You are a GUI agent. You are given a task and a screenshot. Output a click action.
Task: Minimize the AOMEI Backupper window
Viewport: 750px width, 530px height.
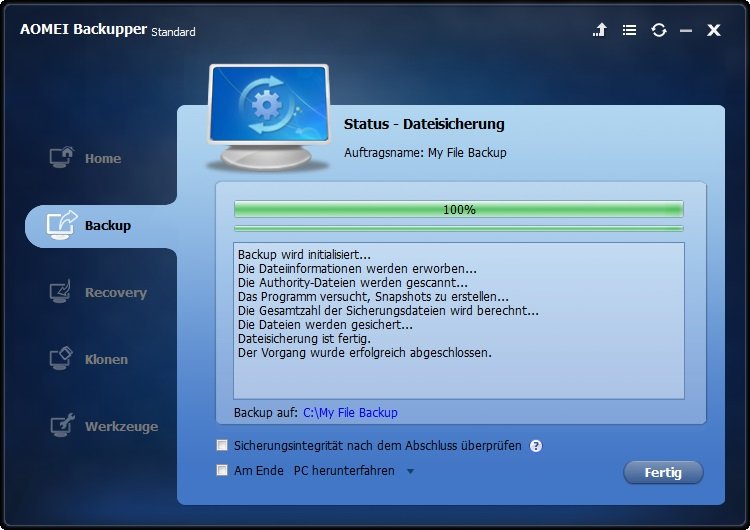point(686,31)
